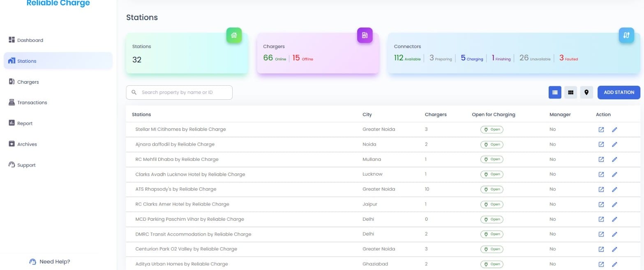Edit Clarks Avadh Lucknow Hotel pencil icon
This screenshot has width=644, height=270.
[615, 174]
